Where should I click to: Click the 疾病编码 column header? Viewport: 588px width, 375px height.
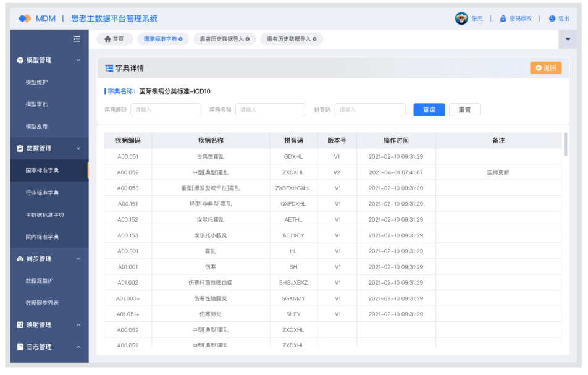click(128, 141)
